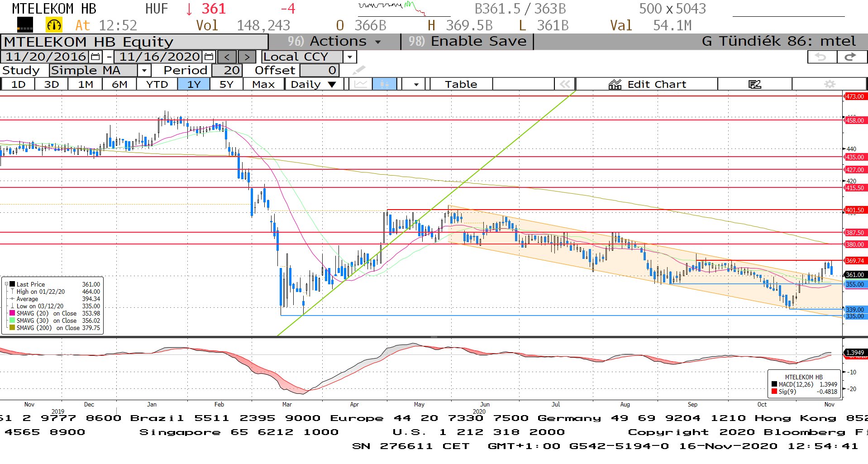This screenshot has width=868, height=464.
Task: Click the SMAVG (20) magenta swatch
Action: [12, 313]
